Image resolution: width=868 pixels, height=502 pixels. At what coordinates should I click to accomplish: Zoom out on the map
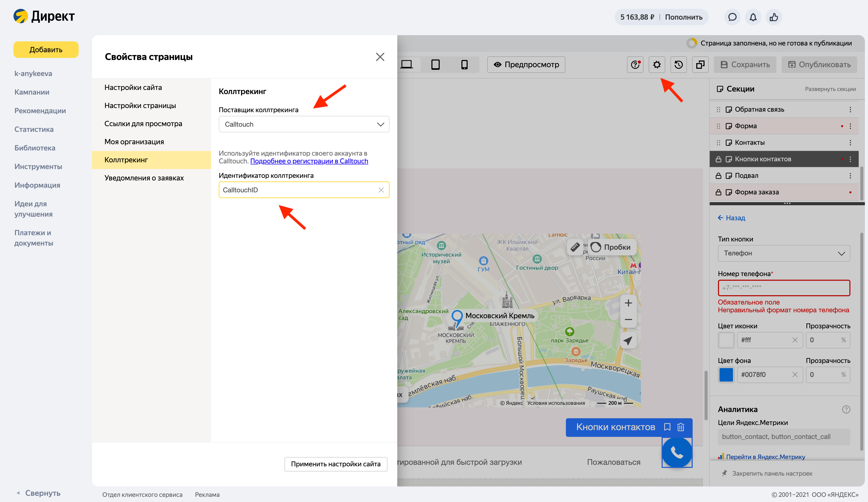pos(628,320)
